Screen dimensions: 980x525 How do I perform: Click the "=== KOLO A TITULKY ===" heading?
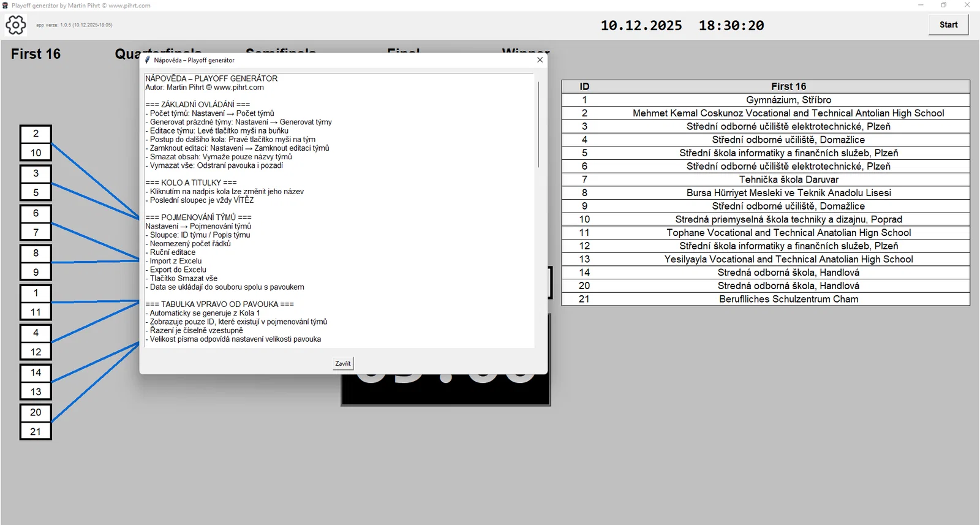coord(191,183)
